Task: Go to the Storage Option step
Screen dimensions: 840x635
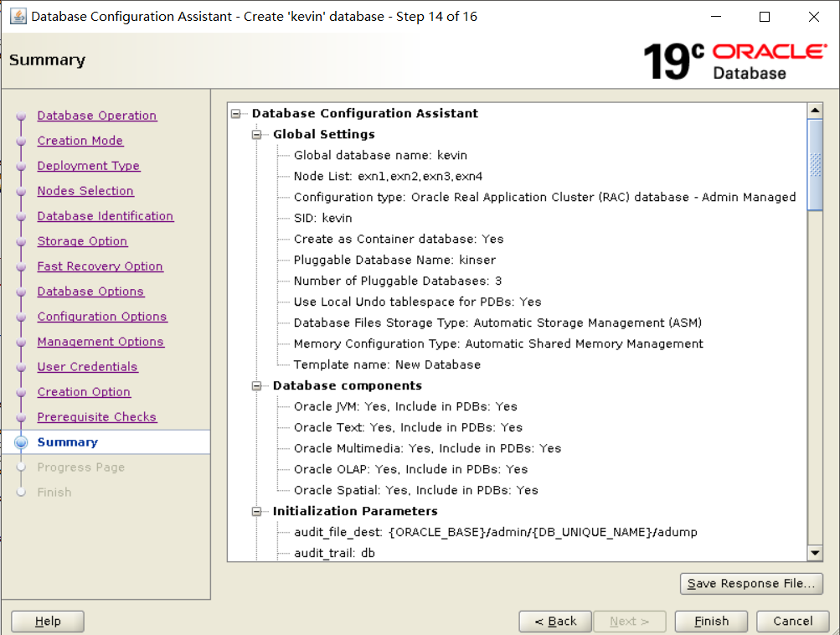Action: click(x=83, y=241)
